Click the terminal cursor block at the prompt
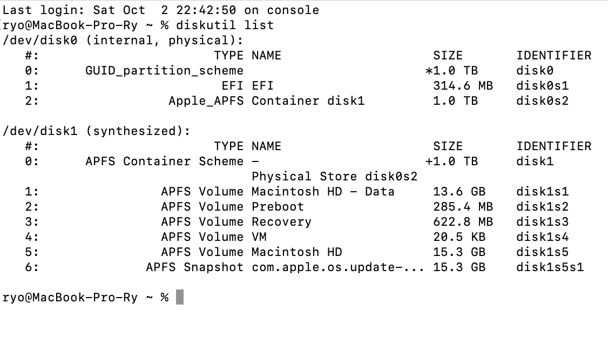The width and height of the screenshot is (608, 364). coord(180,298)
